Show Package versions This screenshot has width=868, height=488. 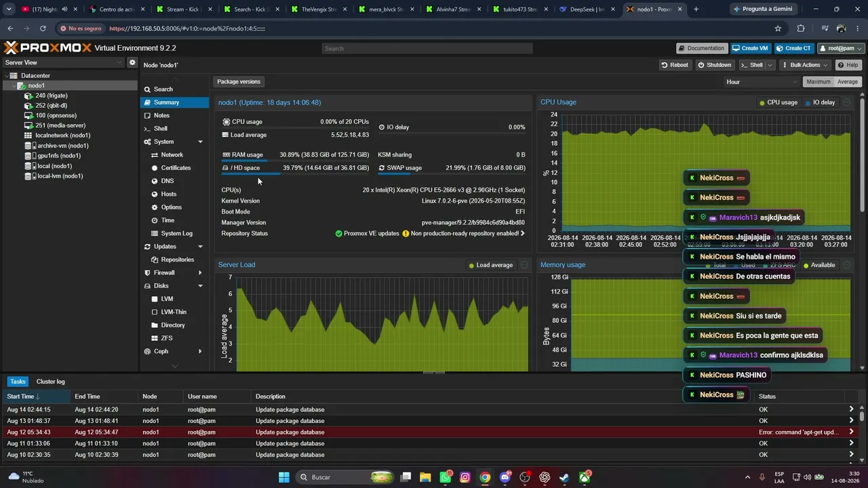[239, 81]
